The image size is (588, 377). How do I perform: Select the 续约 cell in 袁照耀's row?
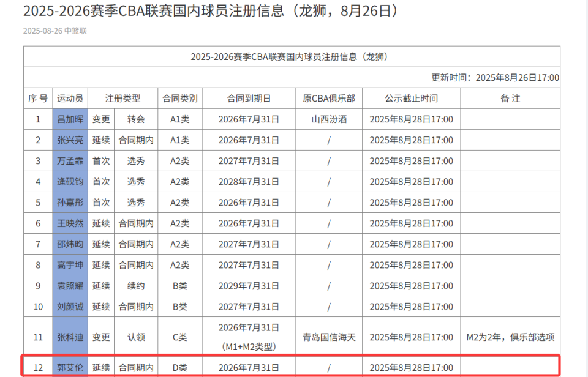pos(136,286)
